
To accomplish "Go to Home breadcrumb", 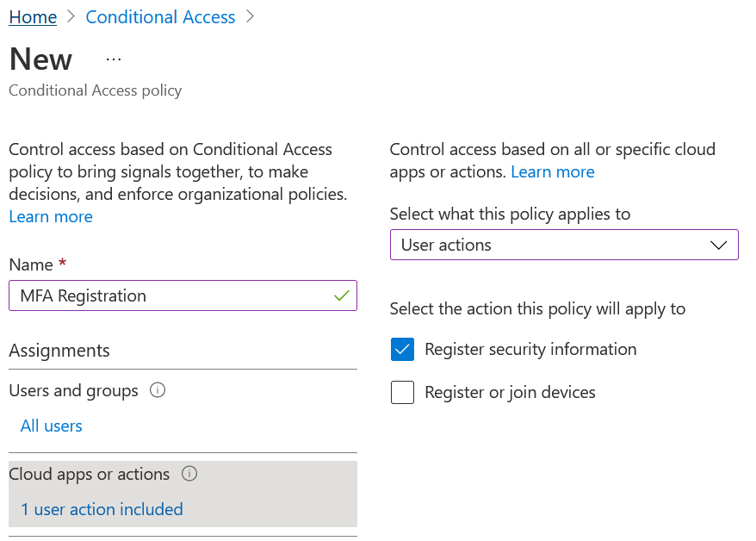I will [33, 17].
